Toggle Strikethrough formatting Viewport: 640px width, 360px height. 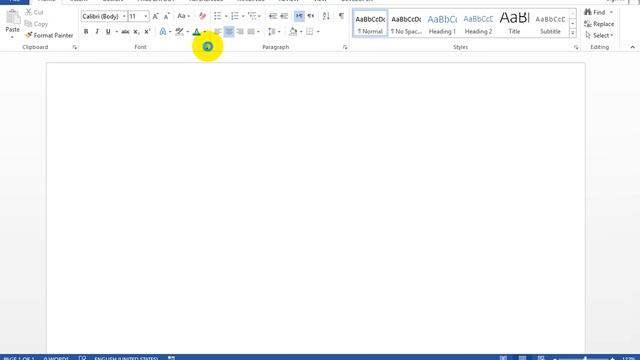pyautogui.click(x=125, y=31)
